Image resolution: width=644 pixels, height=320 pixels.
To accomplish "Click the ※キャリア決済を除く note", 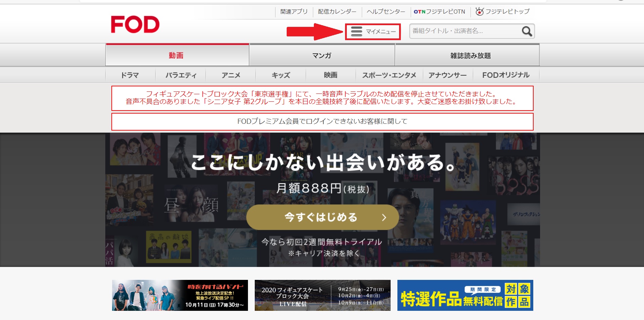I will click(323, 253).
